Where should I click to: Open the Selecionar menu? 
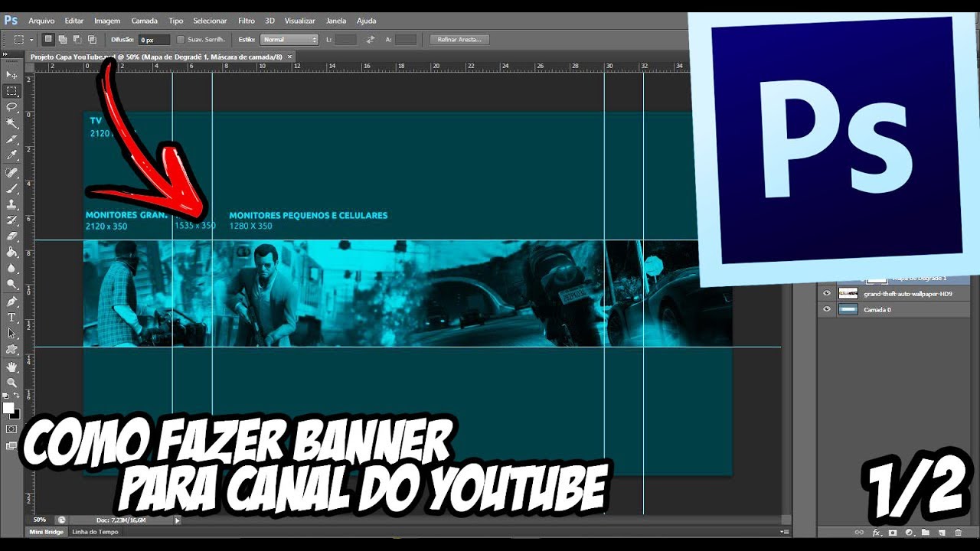point(210,21)
